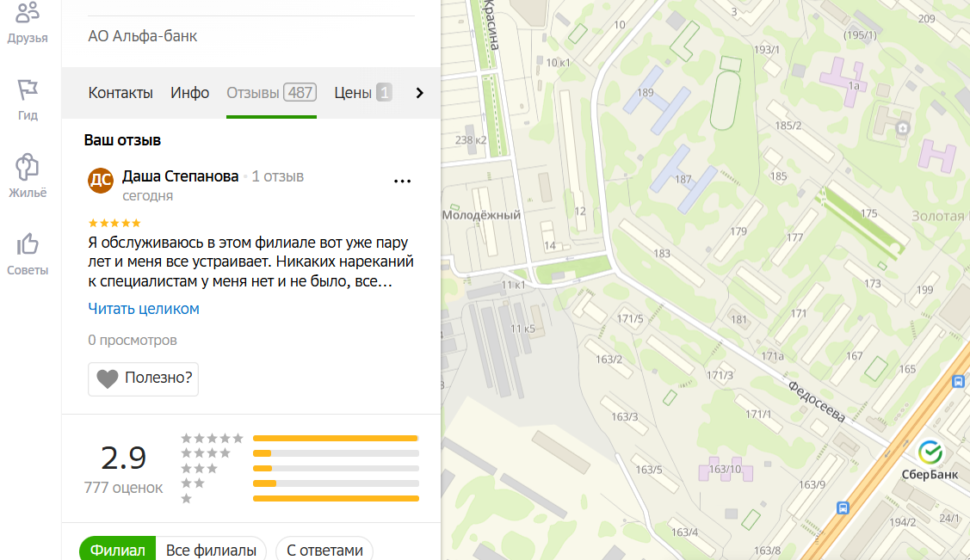Click the СберБанк map marker
Image resolution: width=970 pixels, height=560 pixels.
pos(930,453)
